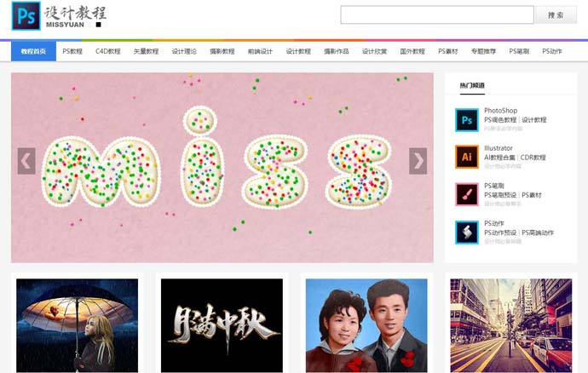Open the 教程首页 tab
This screenshot has height=373, width=588.
pyautogui.click(x=34, y=52)
